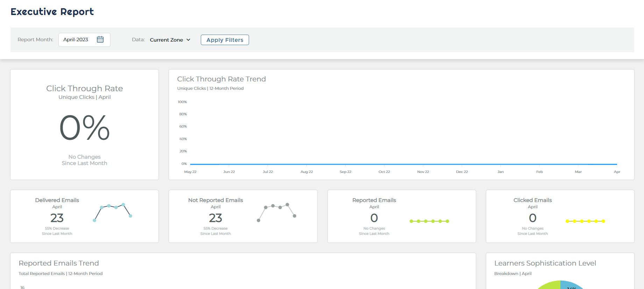
Task: Click the blue trend line in chart
Action: (x=403, y=164)
